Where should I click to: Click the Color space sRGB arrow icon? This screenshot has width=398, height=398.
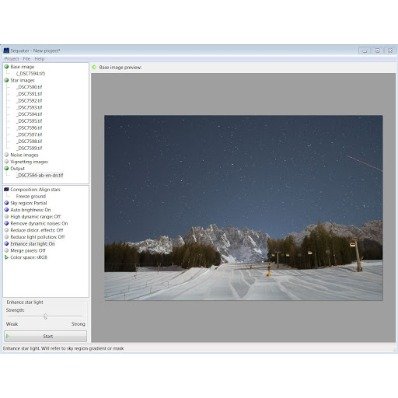tap(6, 257)
